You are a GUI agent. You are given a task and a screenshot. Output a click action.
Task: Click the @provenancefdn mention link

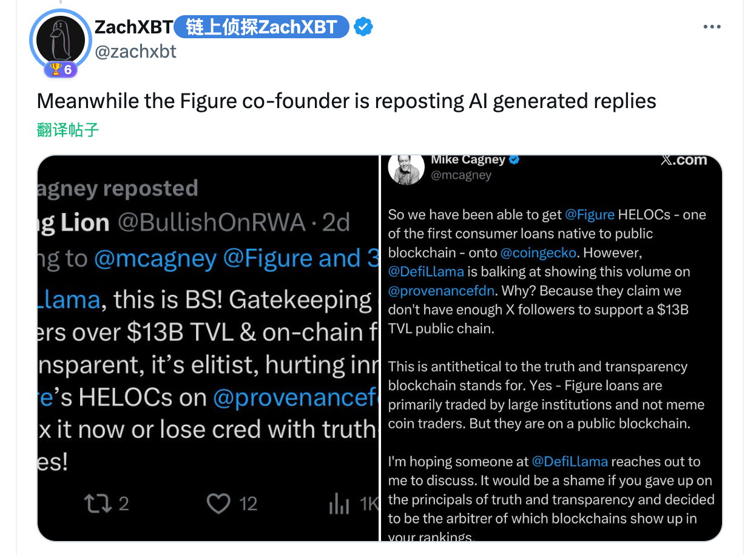[x=441, y=291]
